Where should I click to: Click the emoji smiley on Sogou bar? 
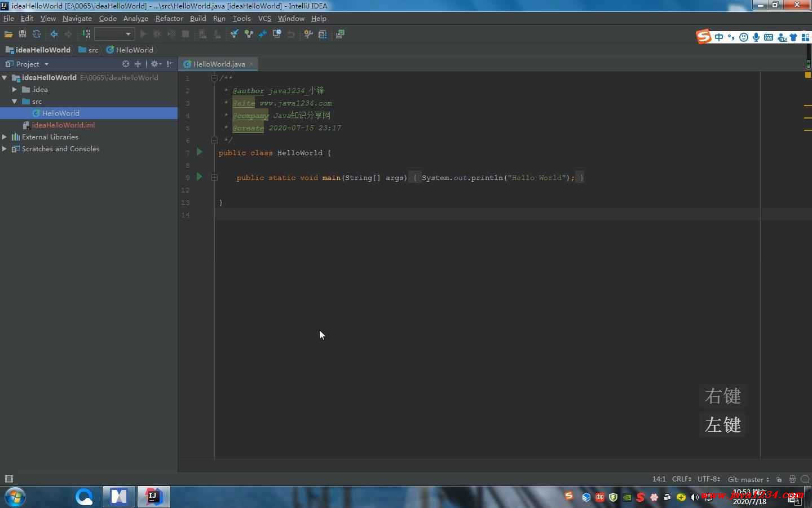pyautogui.click(x=744, y=37)
